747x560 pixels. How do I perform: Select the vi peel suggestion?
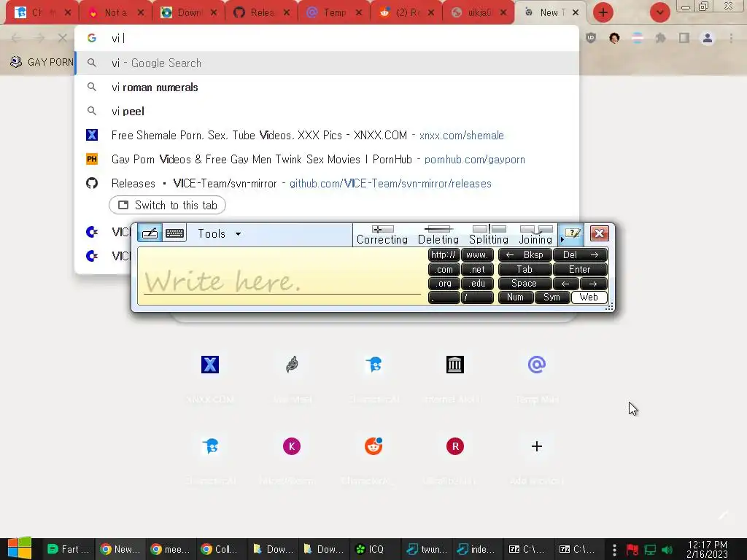(x=327, y=112)
